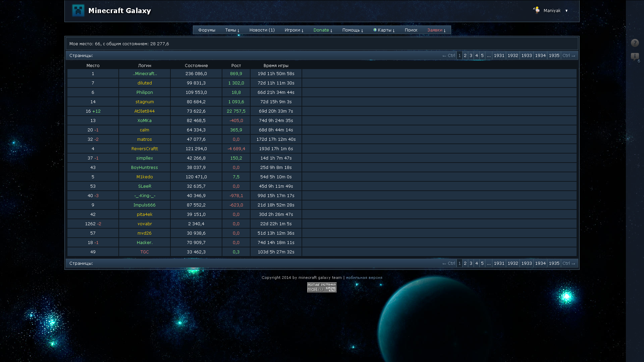The width and height of the screenshot is (644, 362).
Task: Open the info notifications speech bubble icon
Action: click(635, 56)
